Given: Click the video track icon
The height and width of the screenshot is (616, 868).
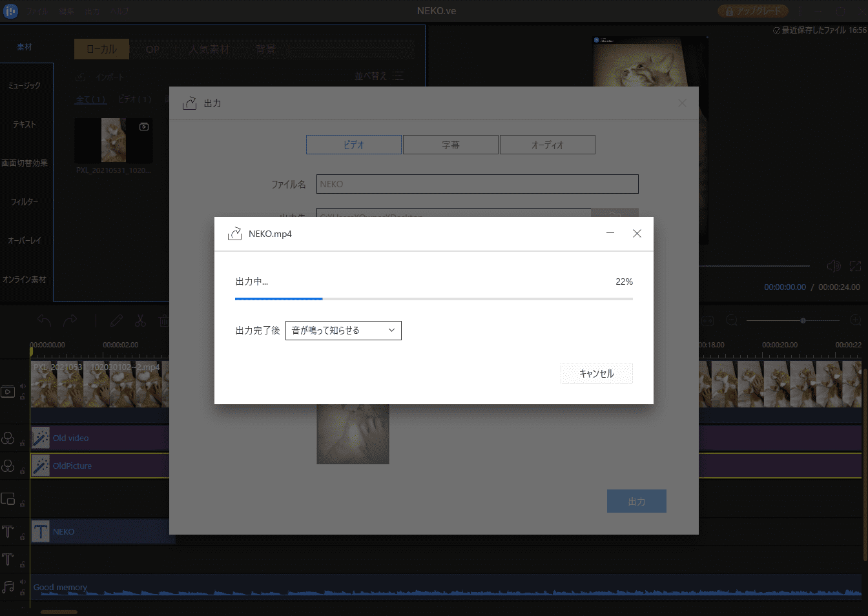Looking at the screenshot, I should (8, 391).
